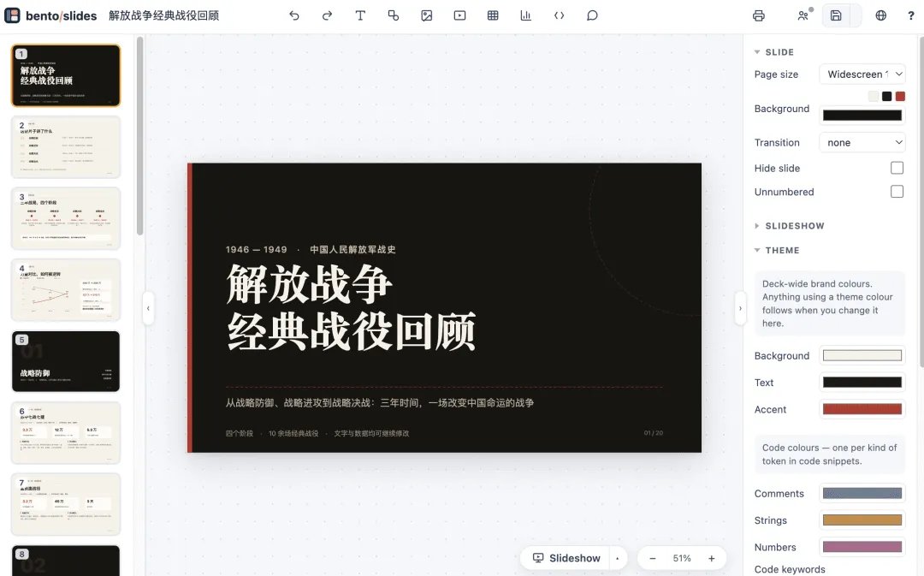Open the theme Accent red color picker
This screenshot has width=924, height=576.
(862, 409)
